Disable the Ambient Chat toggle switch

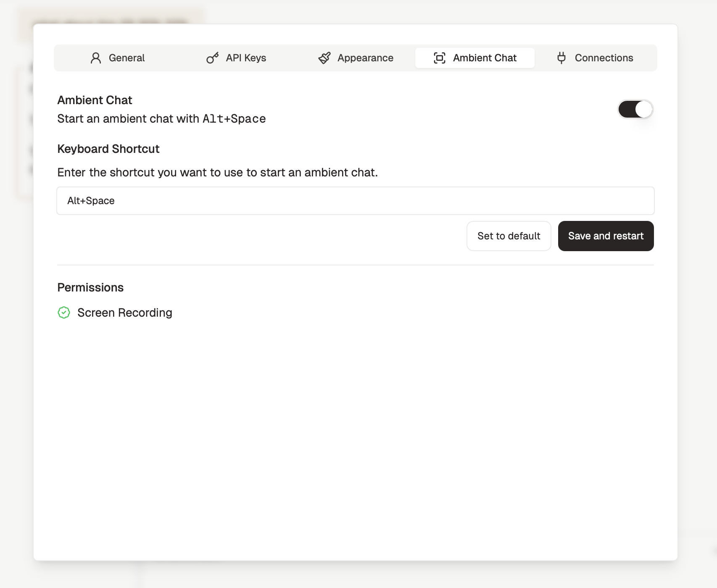(x=635, y=109)
